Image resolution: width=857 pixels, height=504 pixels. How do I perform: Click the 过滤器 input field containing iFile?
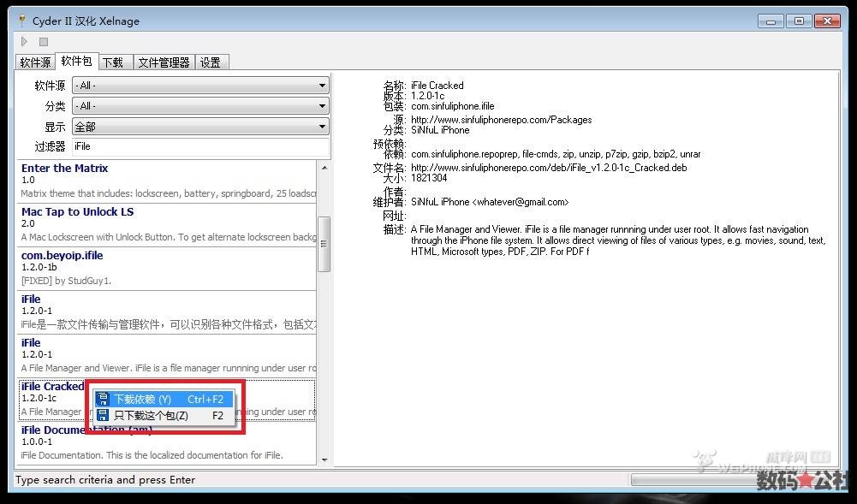200,147
